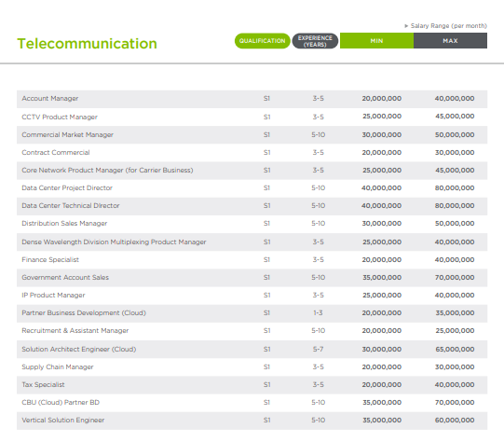Select IP Product Manager row title

point(53,295)
